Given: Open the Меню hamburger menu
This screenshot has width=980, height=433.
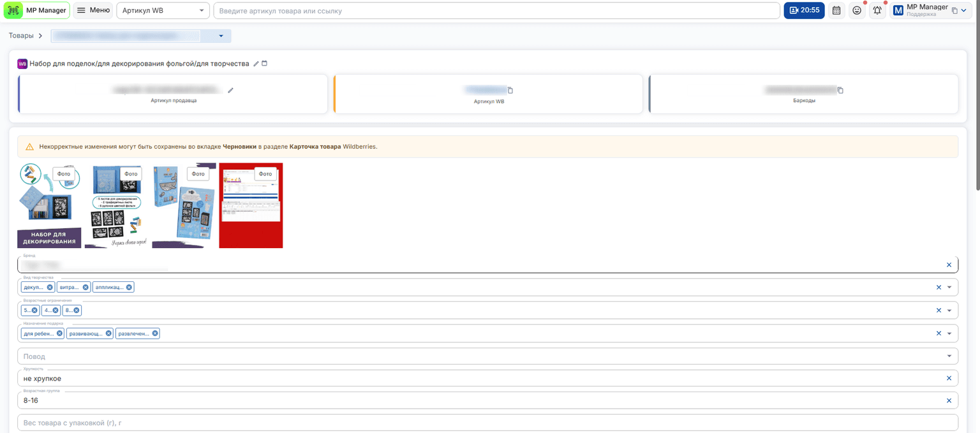Looking at the screenshot, I should click(x=93, y=10).
